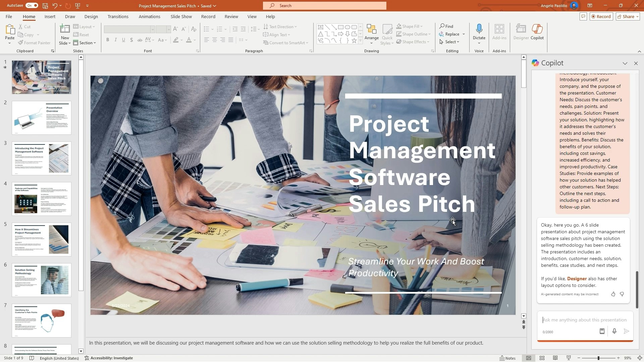Collapse the Copilot pane chevron
The image size is (644, 362).
click(625, 63)
